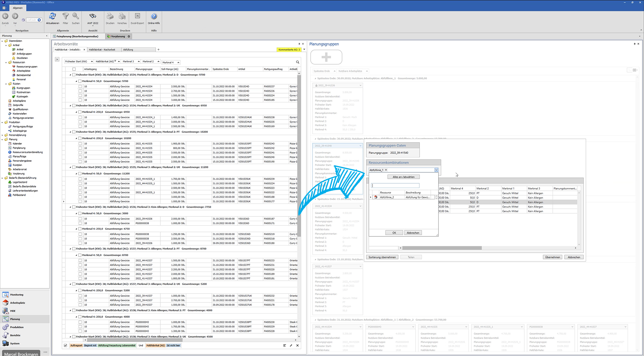
Task: Check the group Halbfabrikat 1534 Merkmal 2: UK
Action: 74,106
